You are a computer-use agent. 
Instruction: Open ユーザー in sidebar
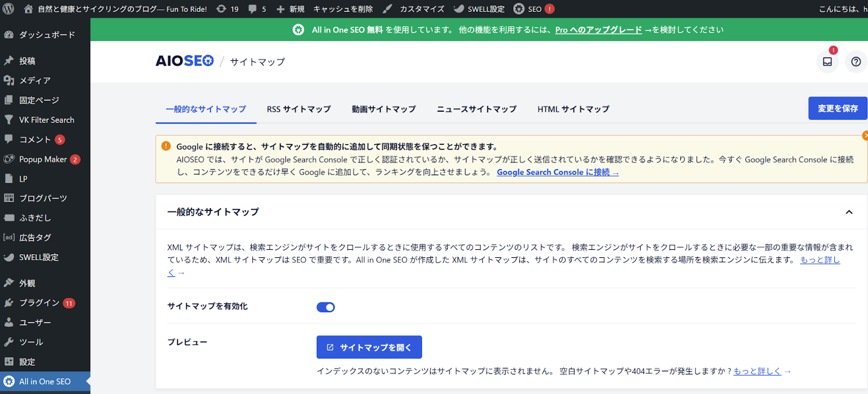[45, 322]
